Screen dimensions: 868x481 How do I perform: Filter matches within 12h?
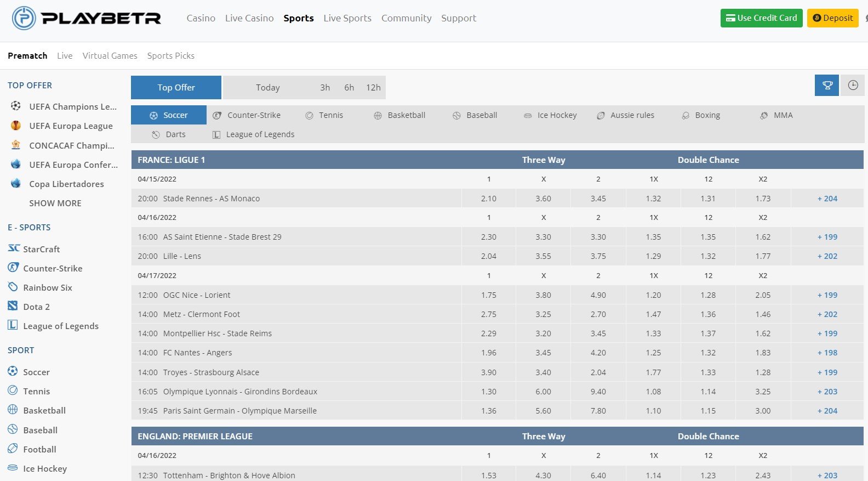(373, 87)
